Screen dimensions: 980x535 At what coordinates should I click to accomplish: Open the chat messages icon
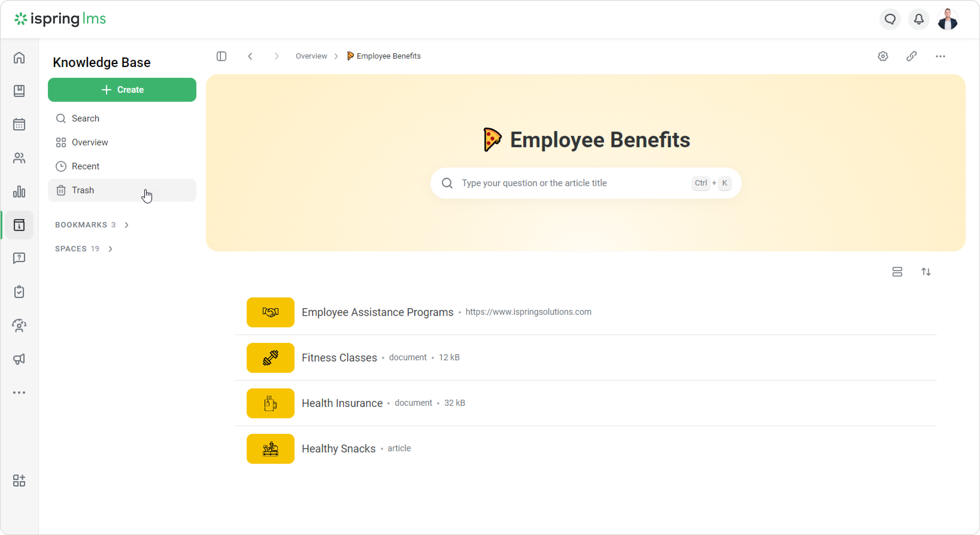tap(890, 19)
